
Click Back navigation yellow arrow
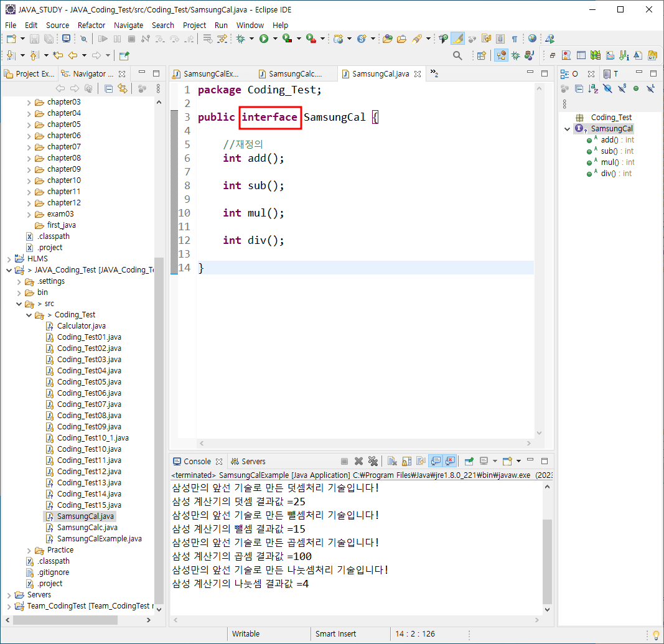point(73,55)
